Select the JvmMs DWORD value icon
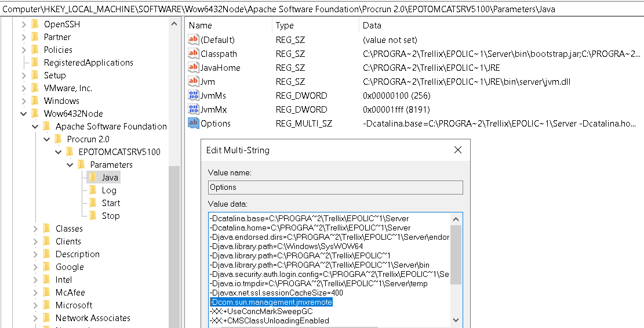This screenshot has width=644, height=328. pos(194,95)
